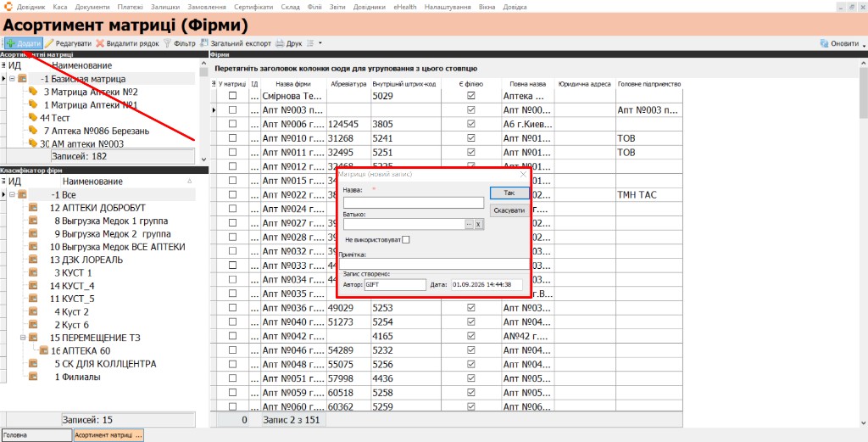Click the Скасувати button
This screenshot has width=868, height=442.
(x=509, y=210)
